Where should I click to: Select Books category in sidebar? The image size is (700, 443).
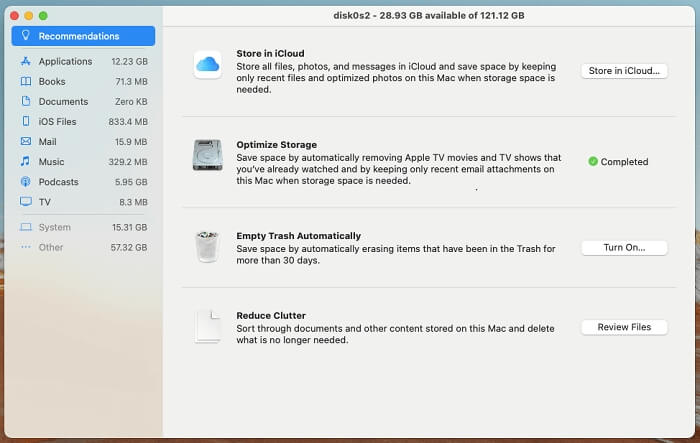83,81
